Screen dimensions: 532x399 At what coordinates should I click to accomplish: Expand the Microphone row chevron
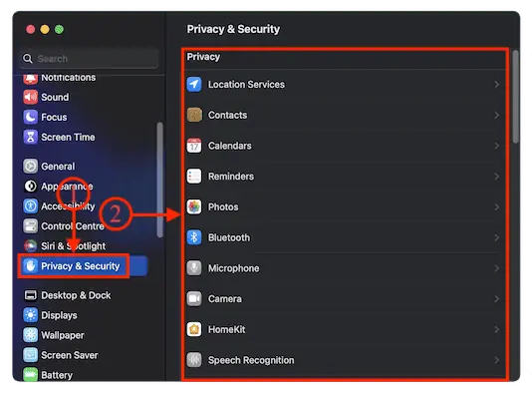497,268
